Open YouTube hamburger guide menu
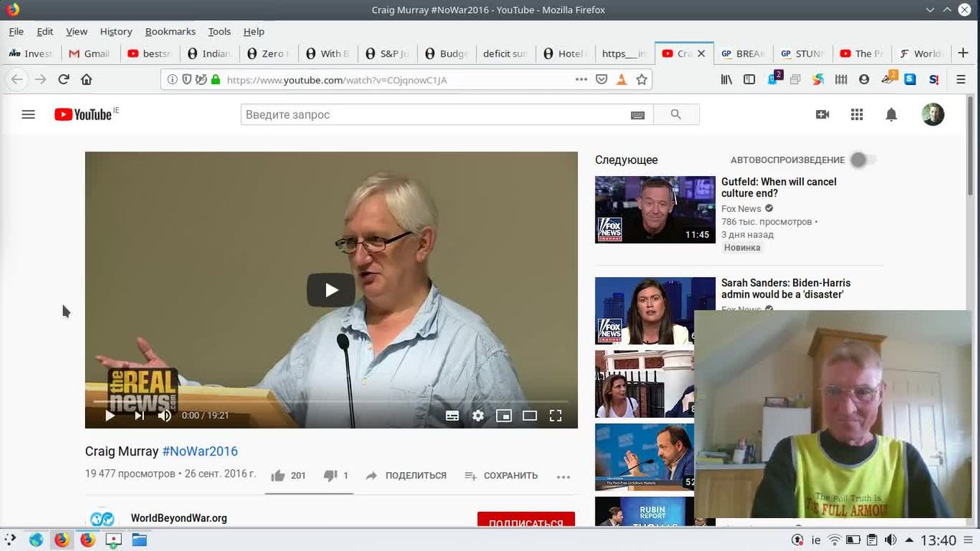This screenshot has height=551, width=980. click(28, 115)
